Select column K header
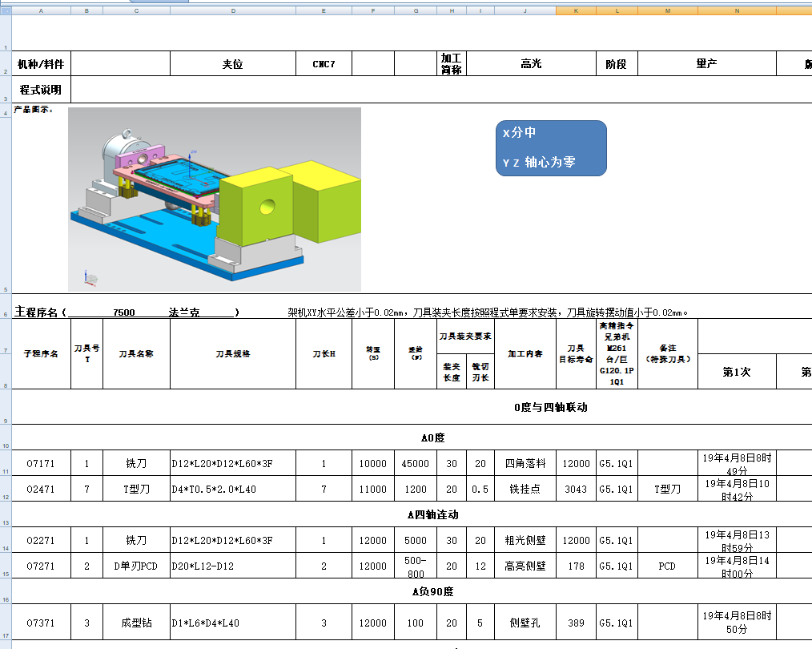Viewport: 812px width, 649px height. [x=575, y=10]
